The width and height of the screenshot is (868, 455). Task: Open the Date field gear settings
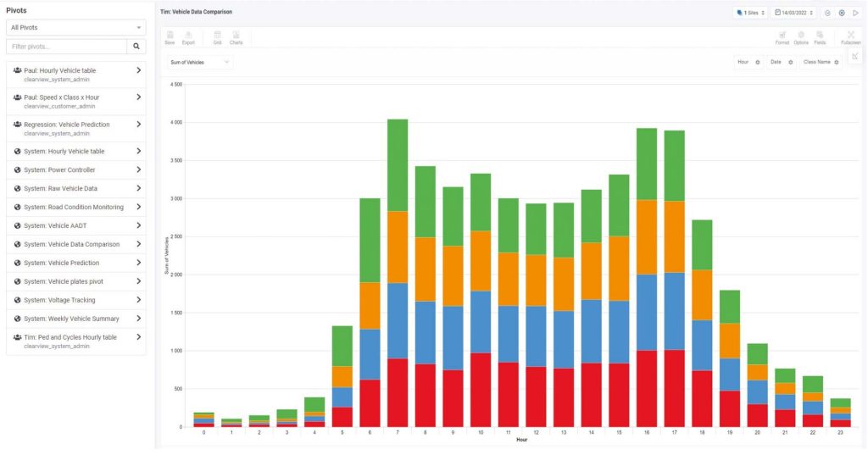point(791,63)
